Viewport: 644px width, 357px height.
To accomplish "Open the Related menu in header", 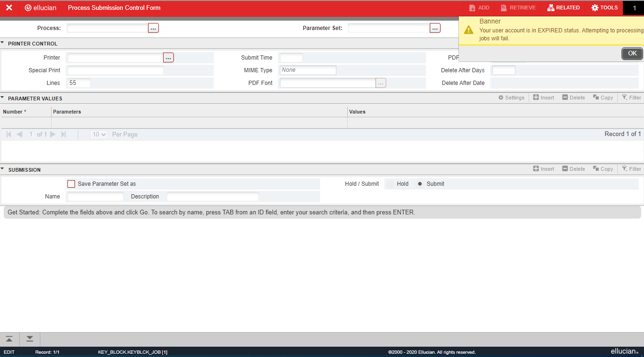I will tap(563, 8).
